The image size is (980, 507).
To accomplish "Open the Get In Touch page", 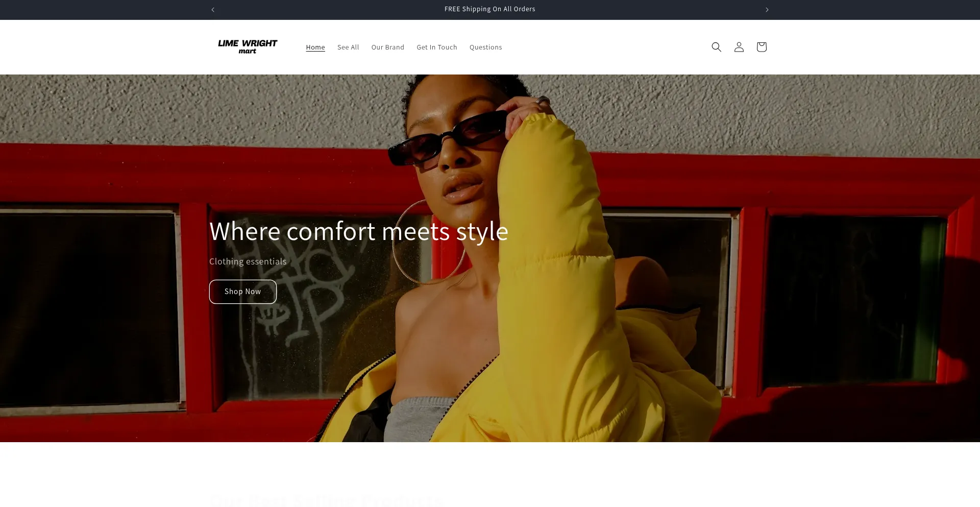I will 437,47.
